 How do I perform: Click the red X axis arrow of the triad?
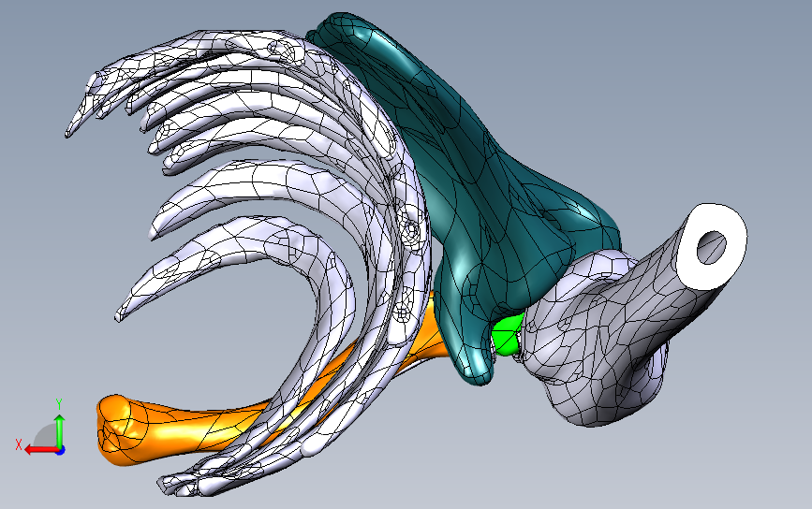pos(41,450)
